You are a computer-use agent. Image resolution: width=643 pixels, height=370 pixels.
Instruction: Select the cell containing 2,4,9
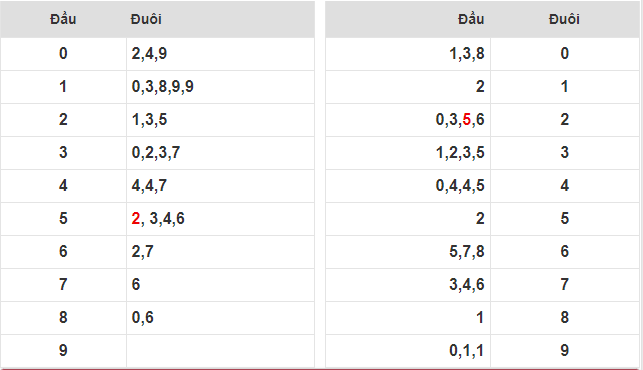[220, 54]
